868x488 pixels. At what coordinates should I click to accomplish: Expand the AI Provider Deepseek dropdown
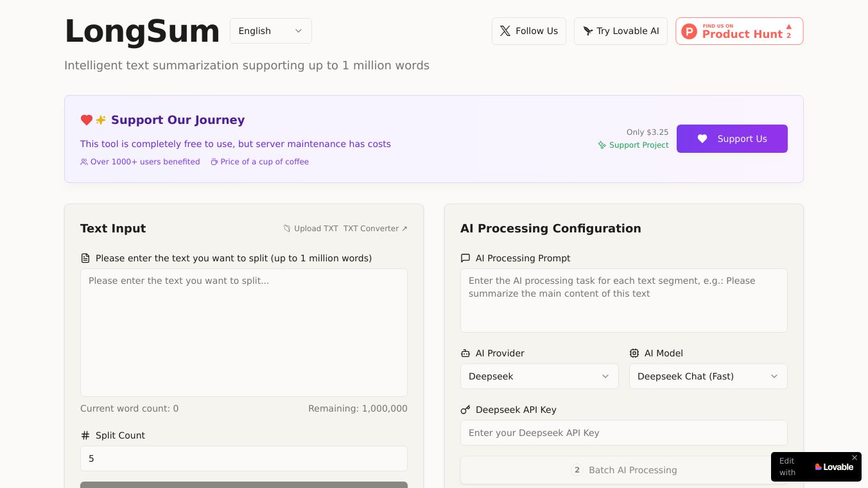tap(539, 376)
